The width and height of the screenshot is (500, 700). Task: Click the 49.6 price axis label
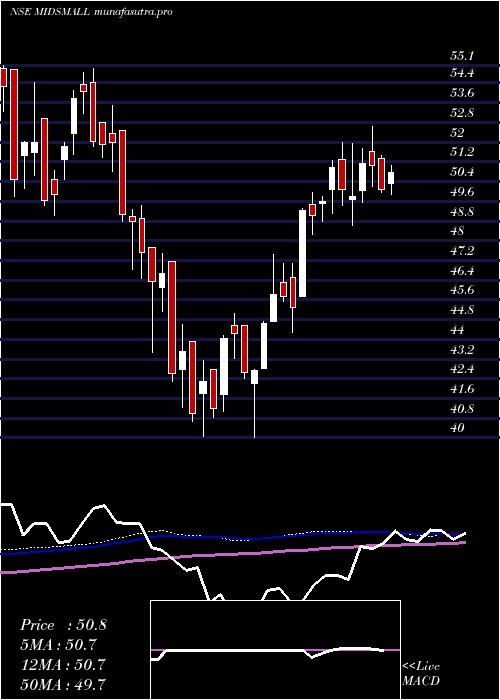462,192
